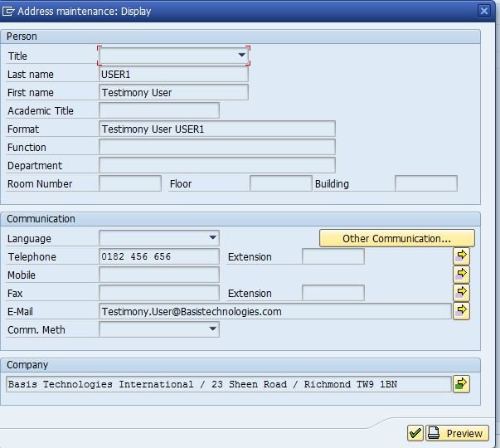500x448 pixels.
Task: Click the Communication section header
Action: pyautogui.click(x=240, y=219)
